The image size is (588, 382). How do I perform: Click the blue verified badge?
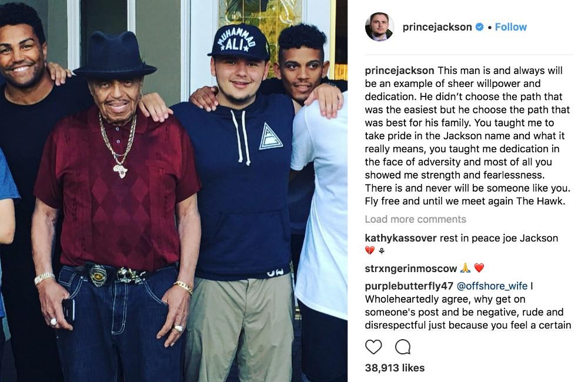coord(480,27)
